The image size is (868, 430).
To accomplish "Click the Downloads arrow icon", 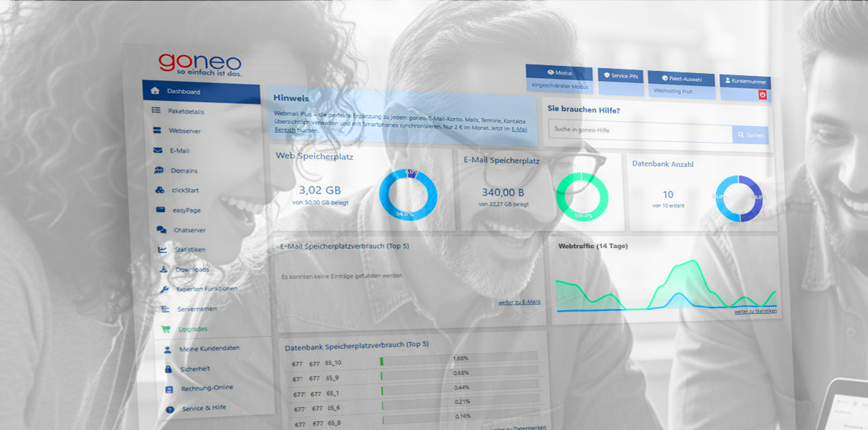I will point(164,269).
